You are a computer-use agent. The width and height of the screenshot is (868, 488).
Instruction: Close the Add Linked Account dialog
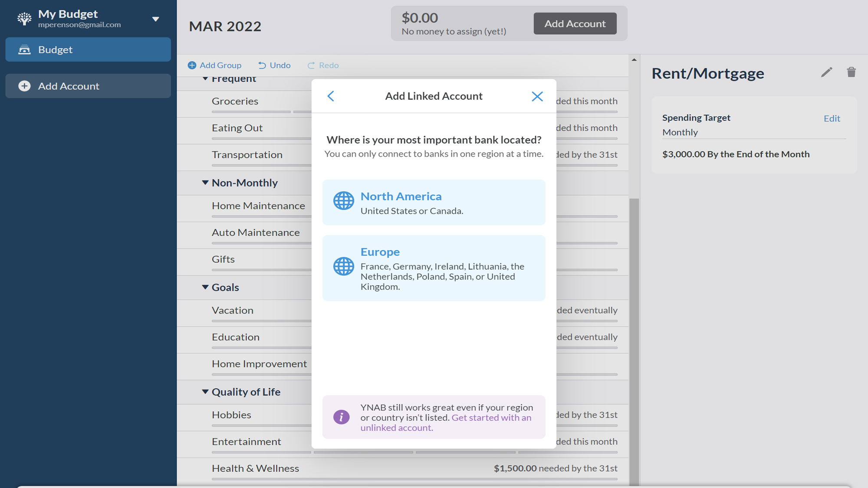tap(537, 96)
